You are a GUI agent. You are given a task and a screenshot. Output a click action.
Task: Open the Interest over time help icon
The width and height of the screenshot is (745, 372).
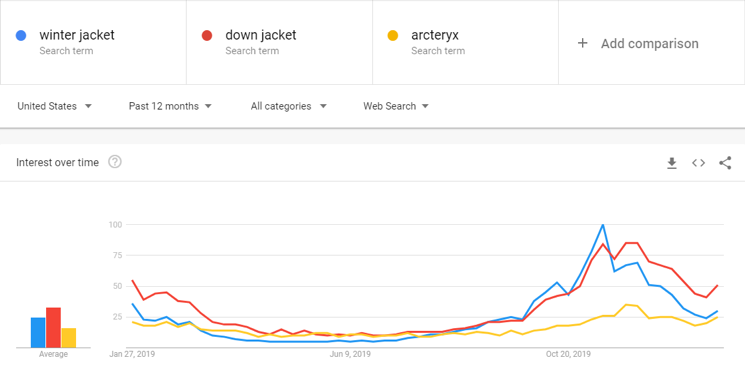[x=115, y=162]
